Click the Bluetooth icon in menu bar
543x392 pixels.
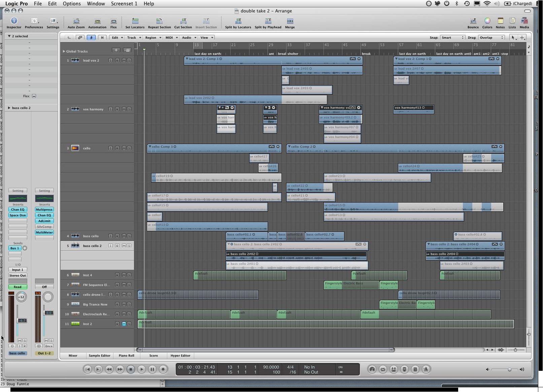pos(456,3)
